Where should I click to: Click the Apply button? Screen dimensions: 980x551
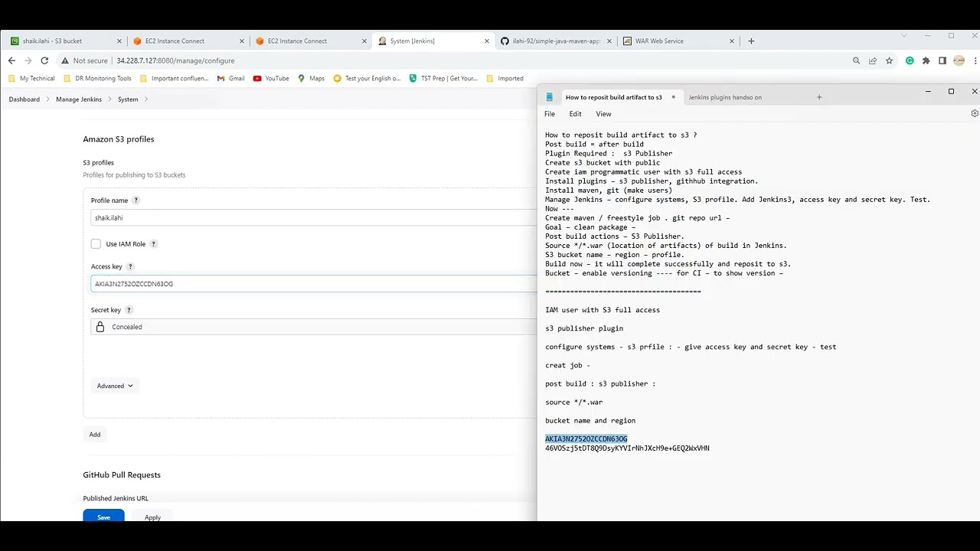click(152, 517)
